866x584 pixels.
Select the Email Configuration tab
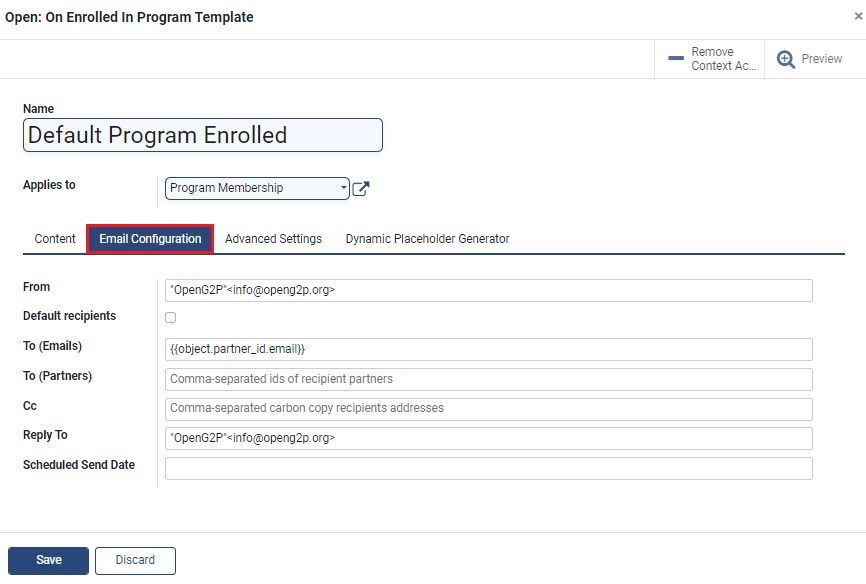[150, 239]
